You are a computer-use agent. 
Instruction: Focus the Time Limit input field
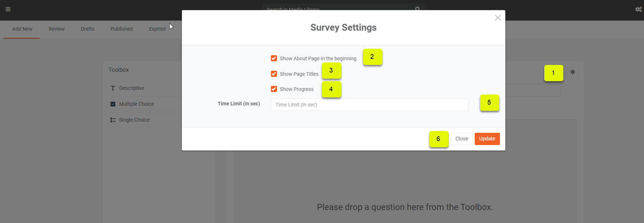[370, 105]
